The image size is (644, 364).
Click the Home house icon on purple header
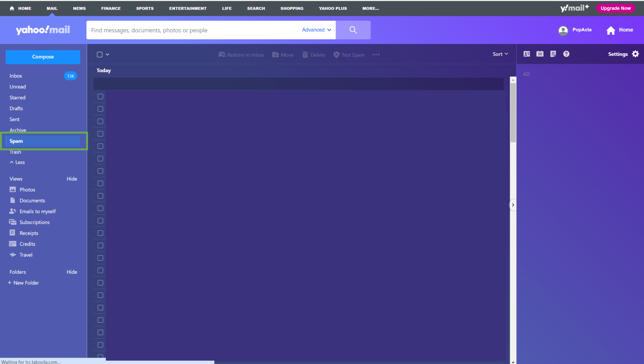[611, 30]
